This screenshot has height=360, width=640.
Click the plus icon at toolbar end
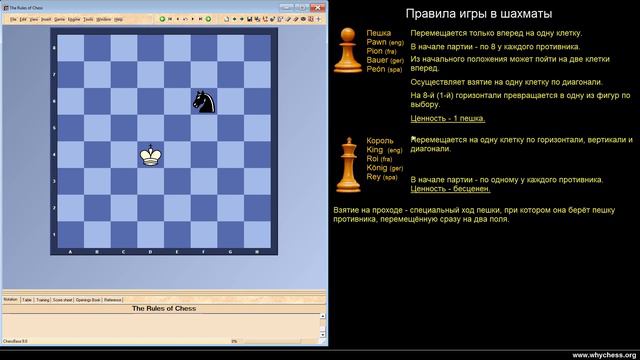click(x=319, y=19)
